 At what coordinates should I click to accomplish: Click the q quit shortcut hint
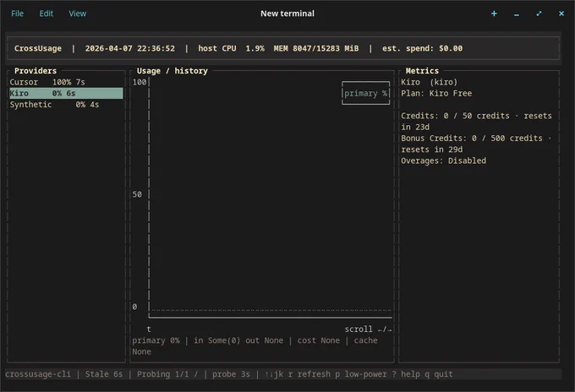point(439,374)
